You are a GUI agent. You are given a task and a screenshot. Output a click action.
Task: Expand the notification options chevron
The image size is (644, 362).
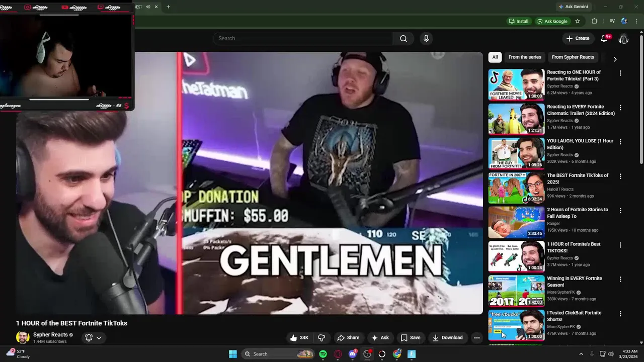pos(99,338)
